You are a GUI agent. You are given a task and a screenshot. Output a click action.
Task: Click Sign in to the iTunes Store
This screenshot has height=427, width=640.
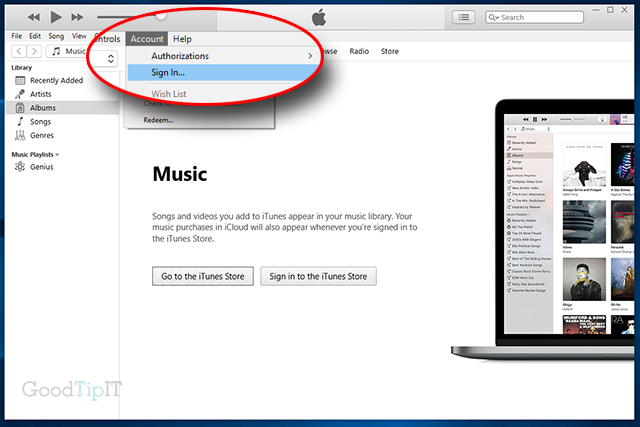[x=318, y=276]
